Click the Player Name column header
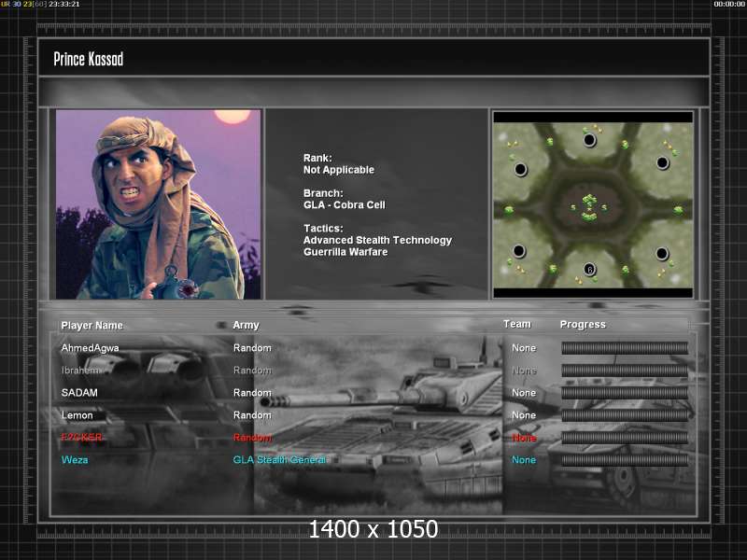 (92, 325)
